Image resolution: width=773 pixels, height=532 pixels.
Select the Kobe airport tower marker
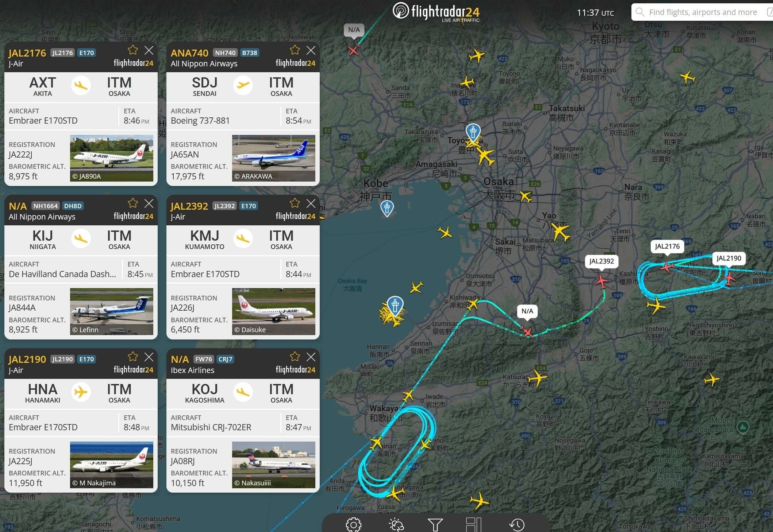tap(387, 208)
